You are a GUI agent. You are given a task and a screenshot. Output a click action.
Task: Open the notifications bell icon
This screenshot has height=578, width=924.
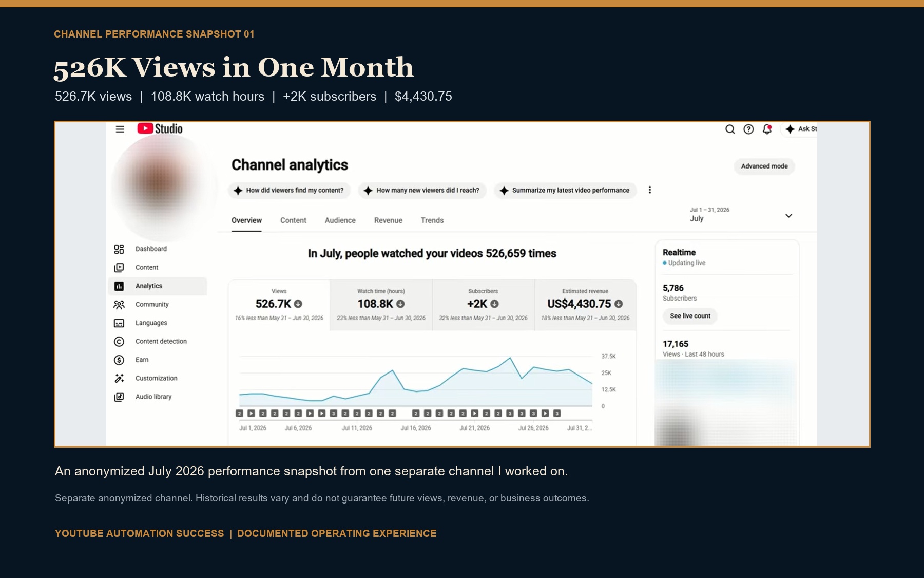(x=767, y=129)
